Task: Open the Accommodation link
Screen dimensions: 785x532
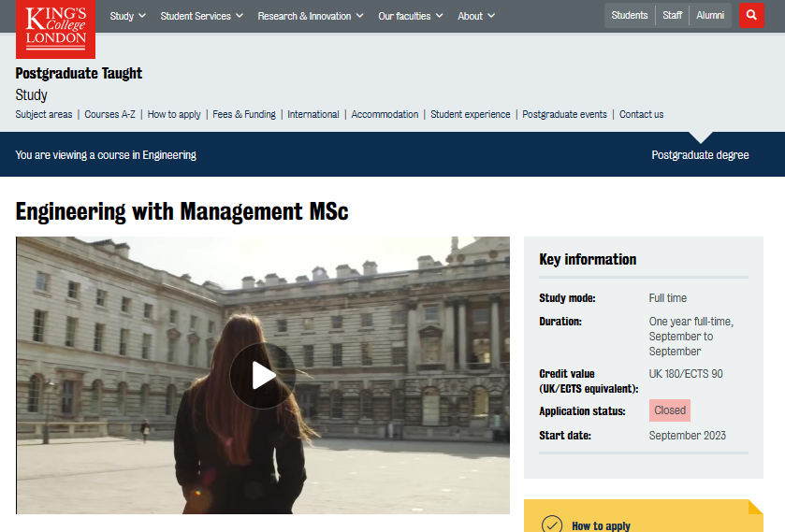Action: pyautogui.click(x=385, y=115)
